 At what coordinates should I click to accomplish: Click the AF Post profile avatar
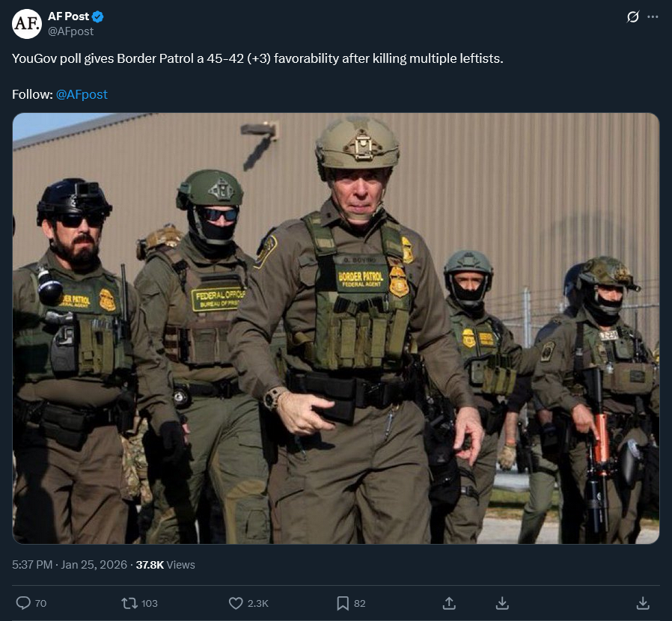coord(27,24)
